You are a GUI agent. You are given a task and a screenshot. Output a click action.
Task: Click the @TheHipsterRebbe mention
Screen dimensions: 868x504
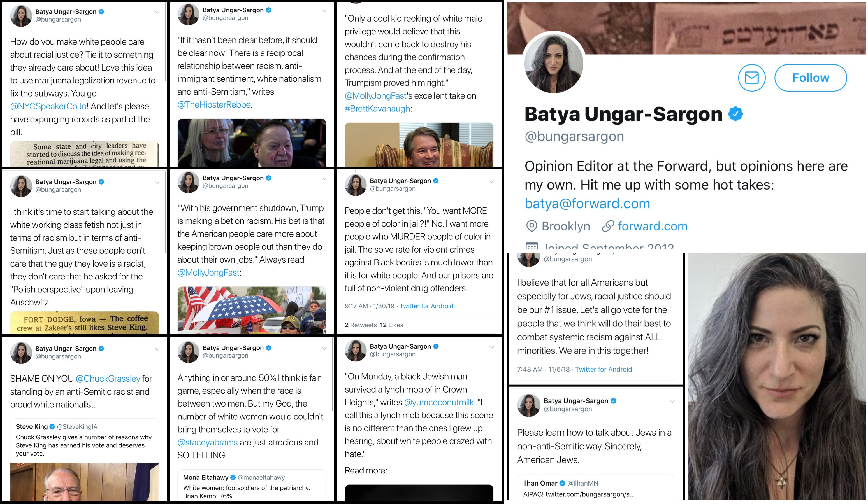(x=214, y=105)
